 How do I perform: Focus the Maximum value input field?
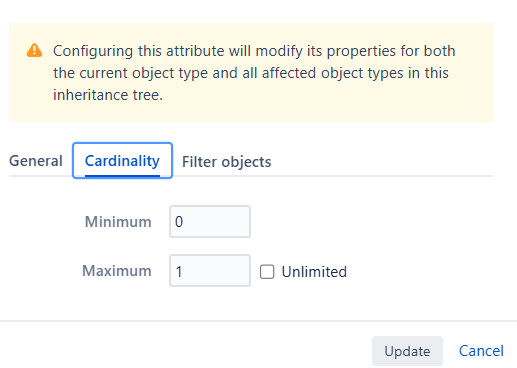click(210, 271)
